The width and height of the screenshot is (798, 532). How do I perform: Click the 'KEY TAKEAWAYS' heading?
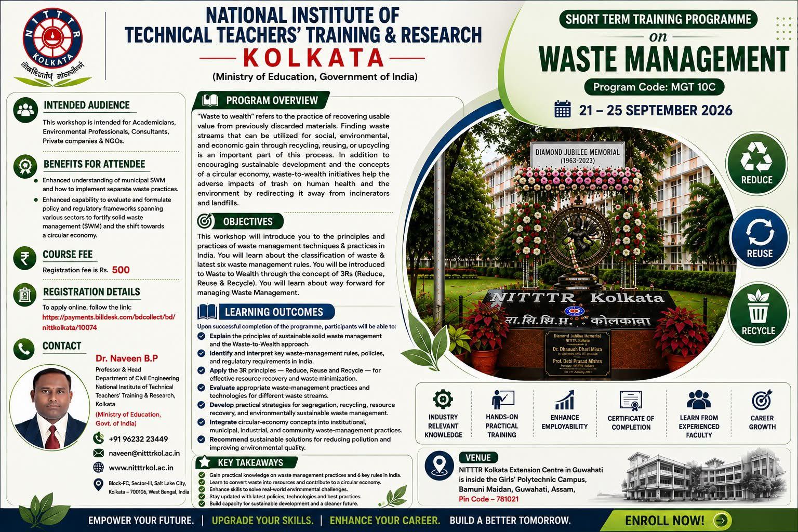coord(250,462)
